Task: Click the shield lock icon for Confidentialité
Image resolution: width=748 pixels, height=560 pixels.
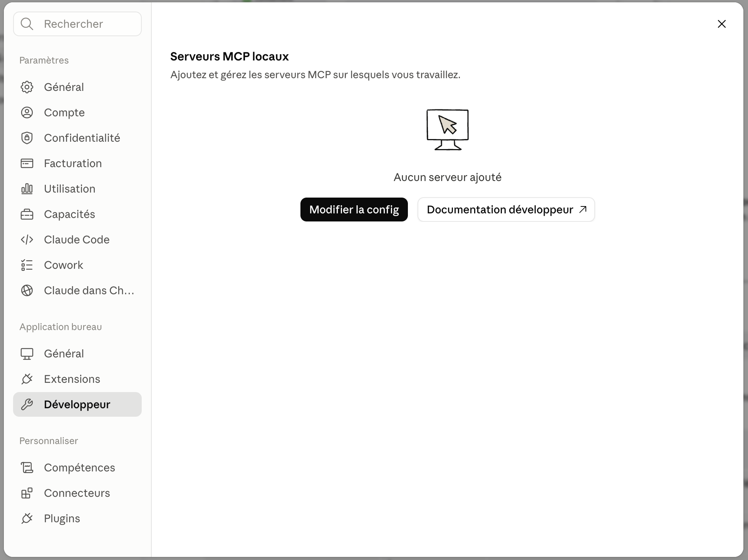Action: point(27,138)
